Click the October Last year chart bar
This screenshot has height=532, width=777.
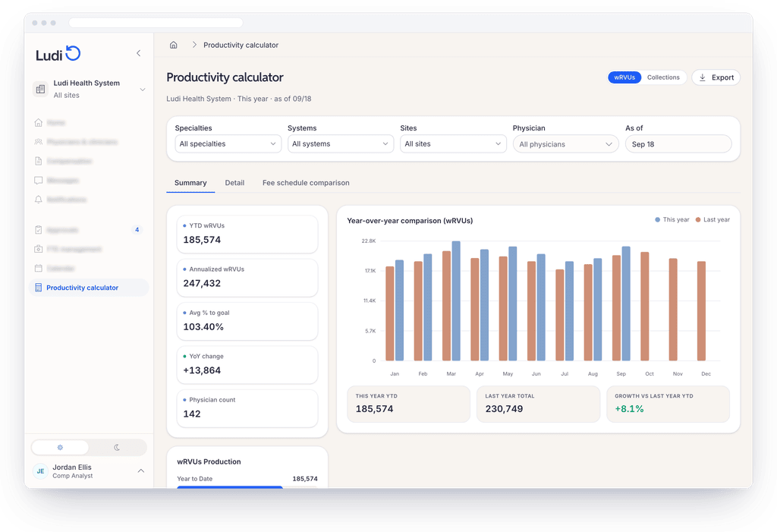pyautogui.click(x=645, y=307)
